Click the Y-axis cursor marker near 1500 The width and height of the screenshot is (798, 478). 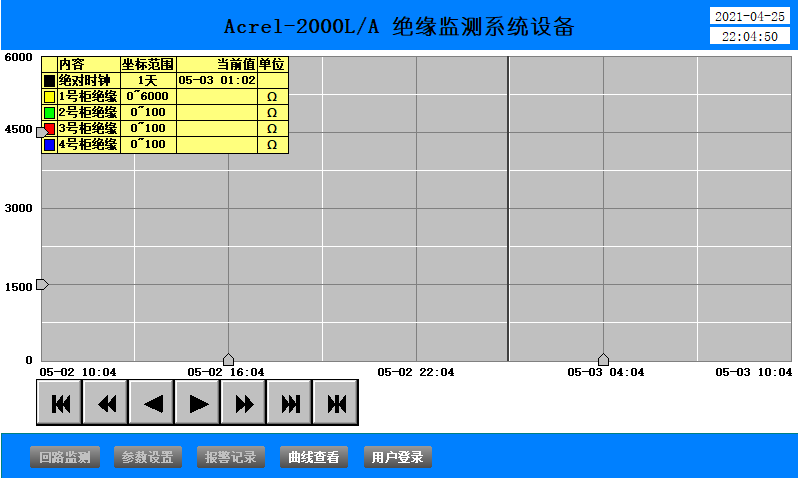click(42, 285)
